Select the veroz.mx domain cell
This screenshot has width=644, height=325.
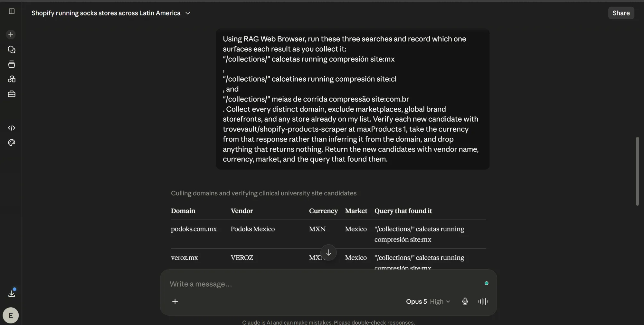tap(185, 258)
